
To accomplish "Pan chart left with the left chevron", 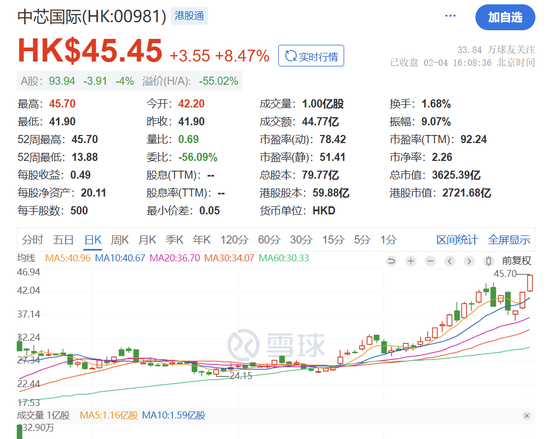I will click(450, 261).
